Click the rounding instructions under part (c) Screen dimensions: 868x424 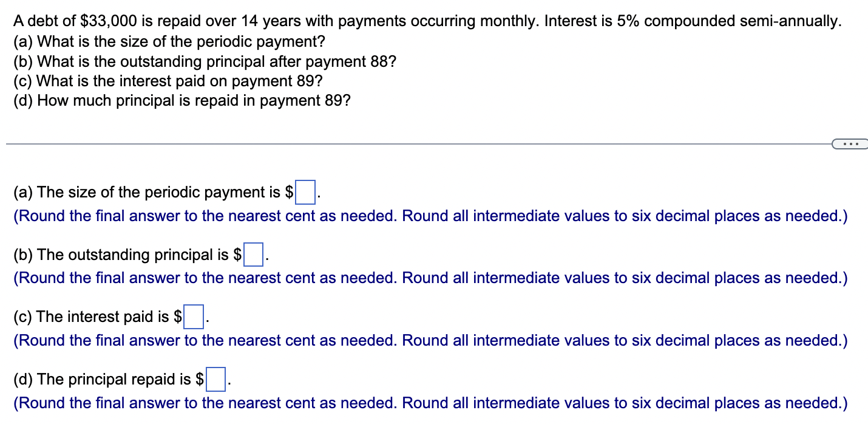(429, 341)
